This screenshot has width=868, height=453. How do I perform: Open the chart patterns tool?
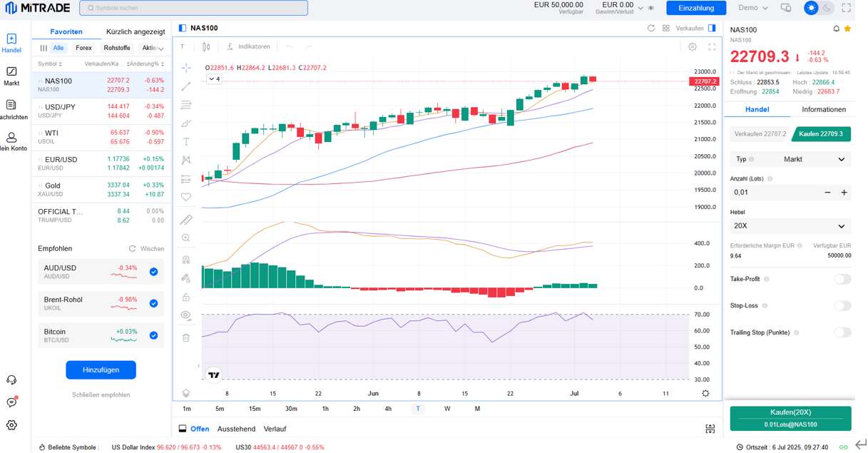click(186, 161)
